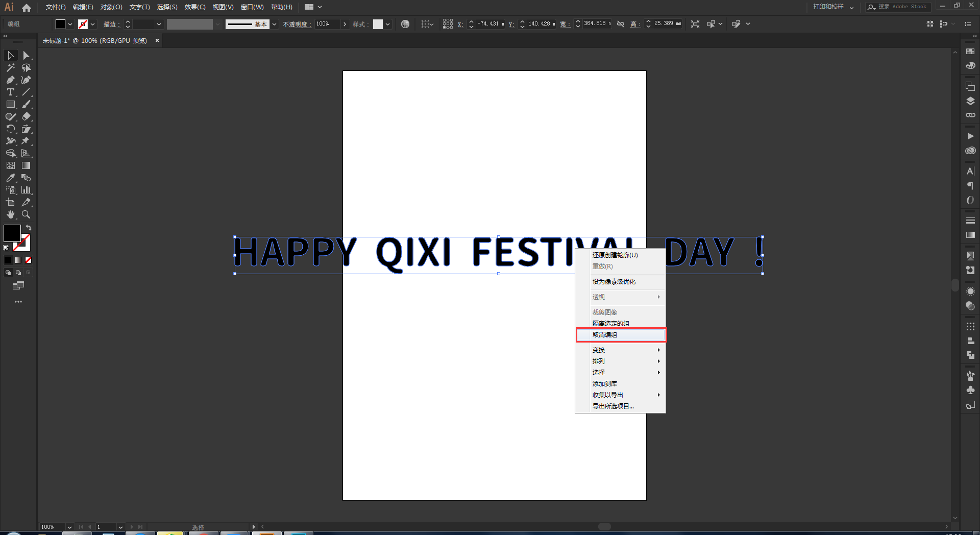The width and height of the screenshot is (980, 535).
Task: Expand the 变换 submenu in context menu
Action: 620,350
